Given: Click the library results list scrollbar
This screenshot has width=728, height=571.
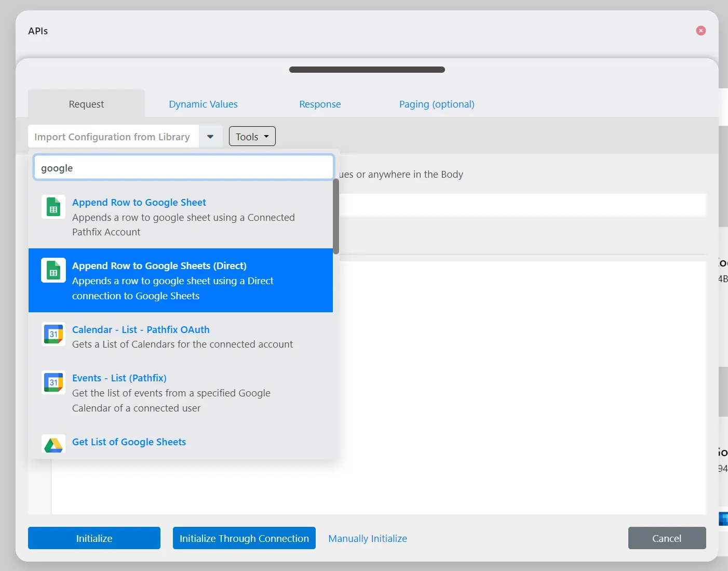Looking at the screenshot, I should click(336, 217).
